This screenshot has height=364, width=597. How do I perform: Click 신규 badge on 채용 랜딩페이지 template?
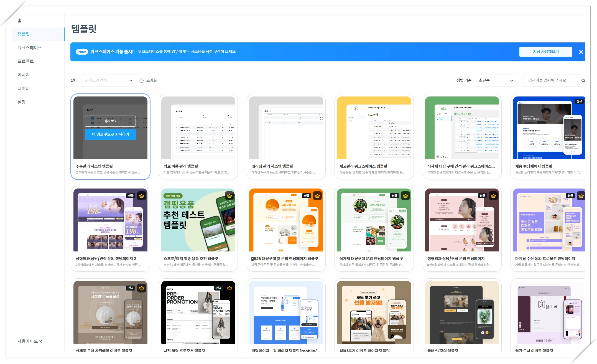click(579, 101)
